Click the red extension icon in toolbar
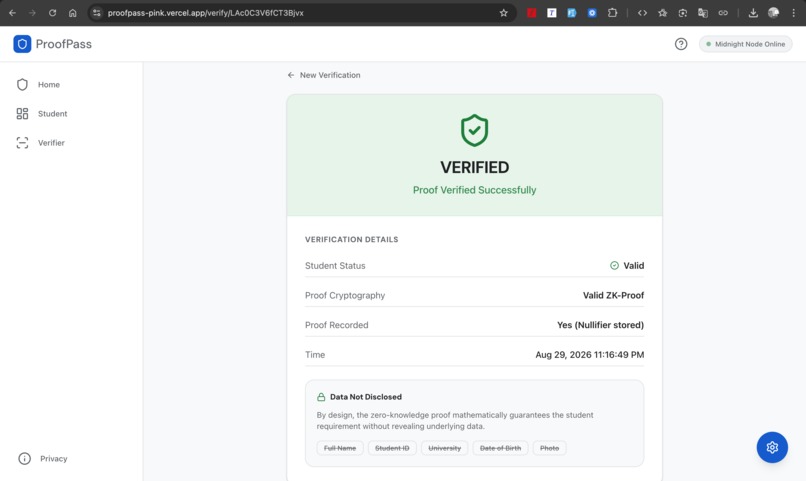This screenshot has height=481, width=806. tap(532, 13)
